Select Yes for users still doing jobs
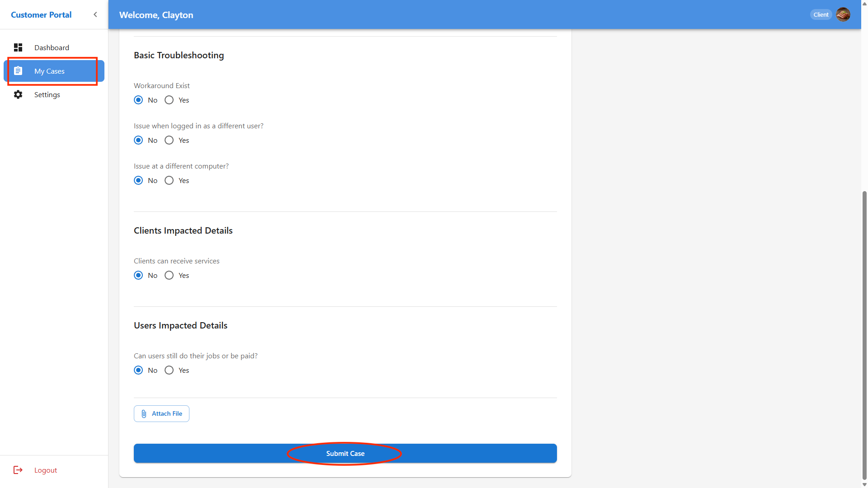 pos(169,370)
